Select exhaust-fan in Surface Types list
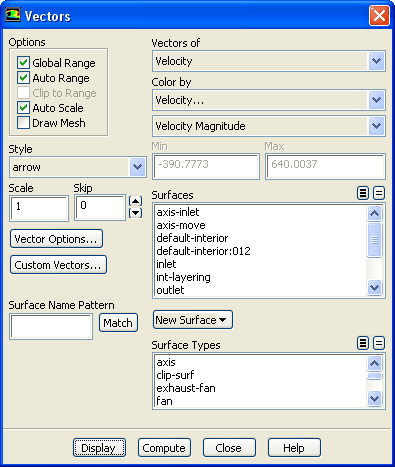395x467 pixels. 261,388
